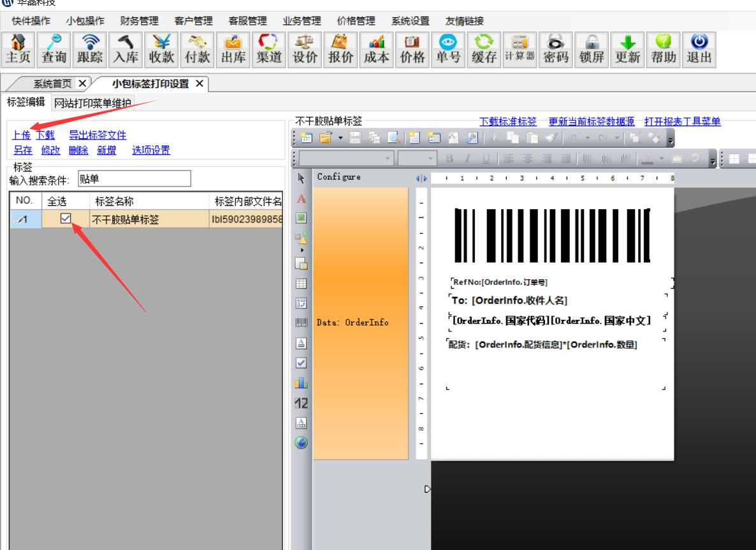Click the 下载标准标签 link
The width and height of the screenshot is (756, 550).
tap(507, 121)
